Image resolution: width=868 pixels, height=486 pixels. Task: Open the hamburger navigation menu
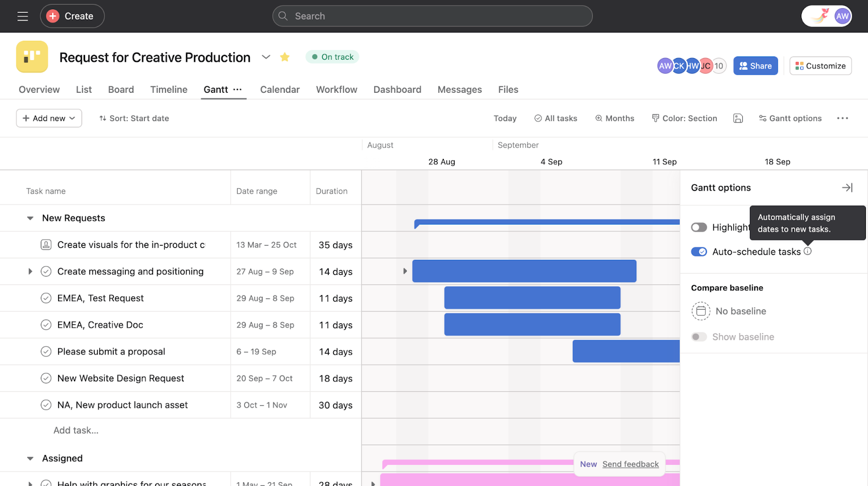[22, 16]
